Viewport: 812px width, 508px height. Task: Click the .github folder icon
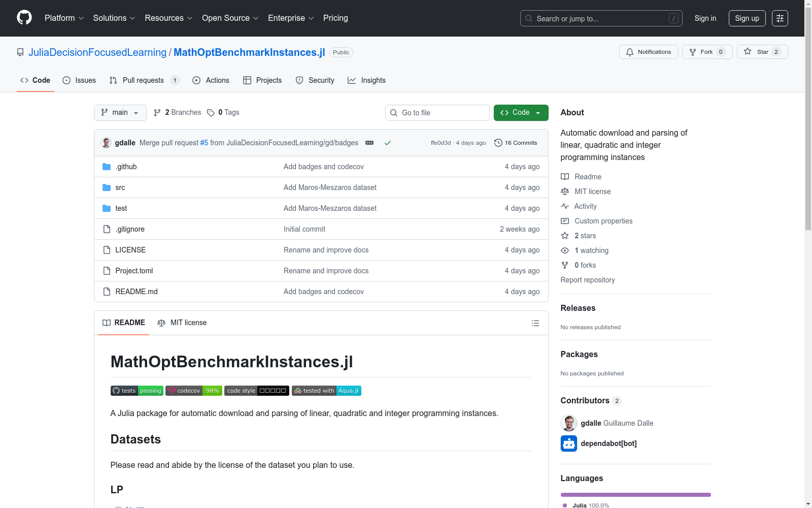point(107,167)
